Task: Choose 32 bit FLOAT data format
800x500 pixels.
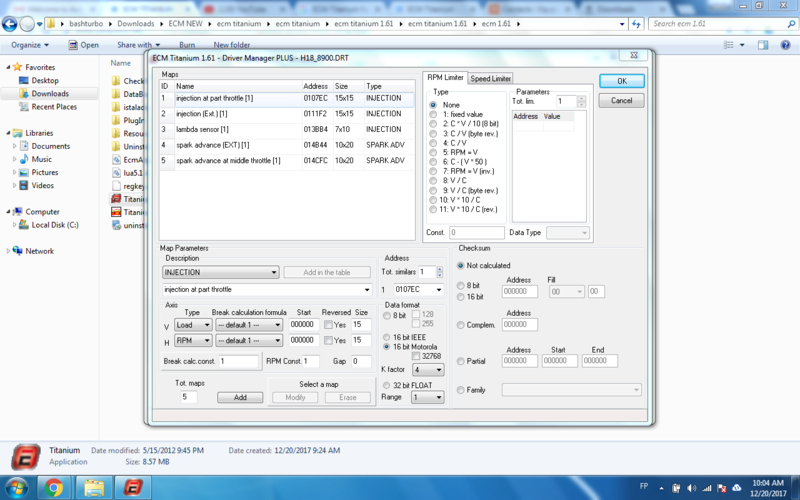Action: pyautogui.click(x=387, y=386)
